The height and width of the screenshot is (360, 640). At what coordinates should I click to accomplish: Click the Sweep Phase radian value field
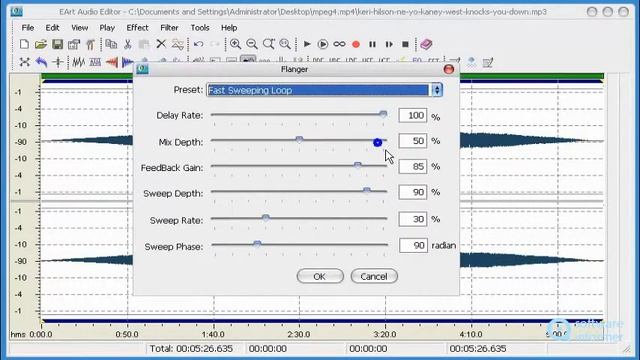coord(413,245)
